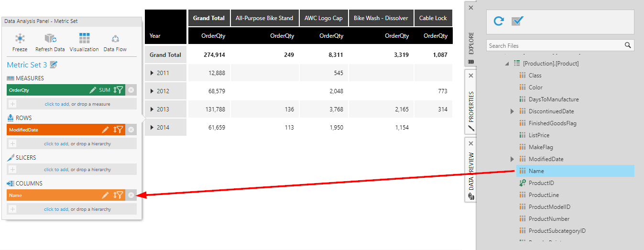
Task: Collapse the [Production].[Product] table node
Action: pyautogui.click(x=506, y=64)
